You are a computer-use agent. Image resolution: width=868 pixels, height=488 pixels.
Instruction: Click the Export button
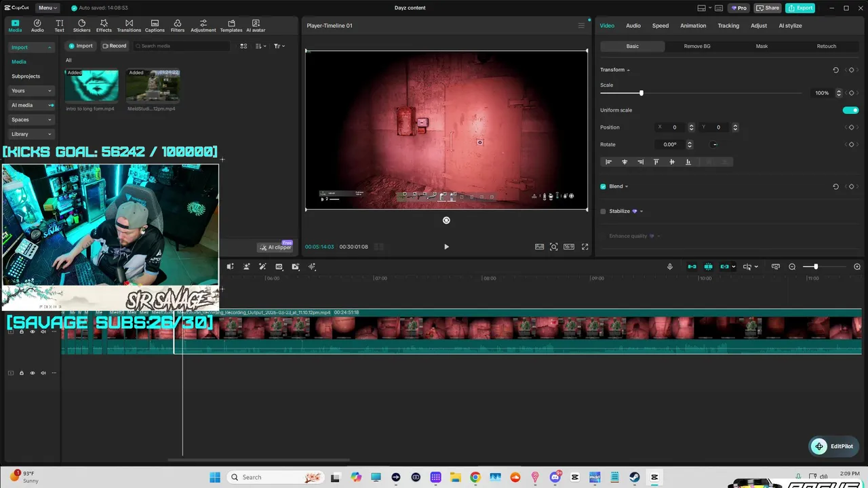(x=800, y=8)
